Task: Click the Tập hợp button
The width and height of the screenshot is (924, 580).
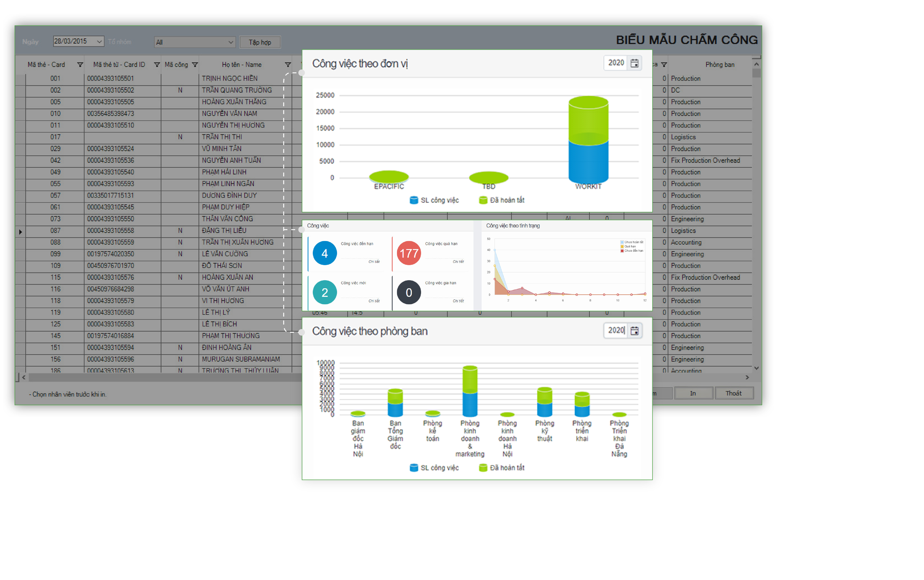Action: (260, 42)
